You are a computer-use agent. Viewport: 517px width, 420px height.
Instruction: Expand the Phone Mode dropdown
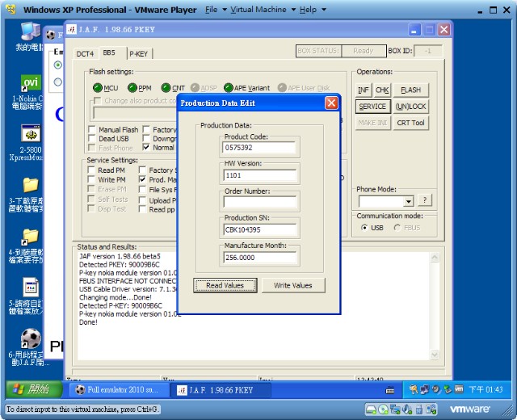tap(408, 201)
